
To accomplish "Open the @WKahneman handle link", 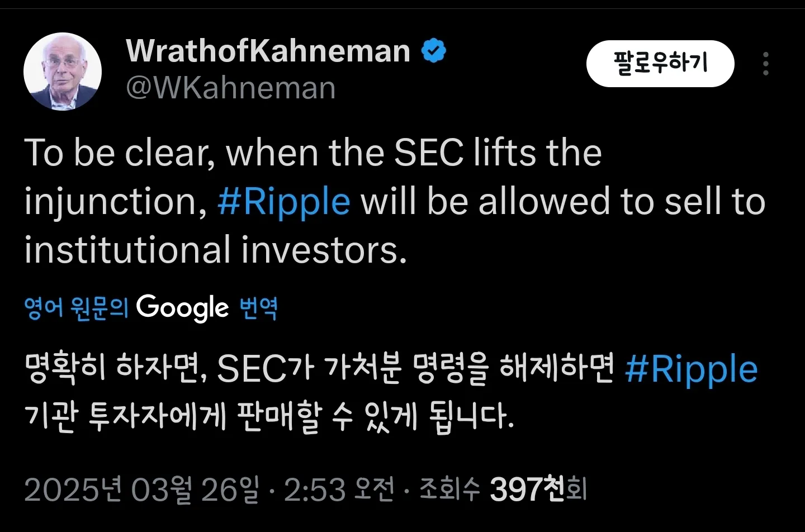I will [x=230, y=88].
